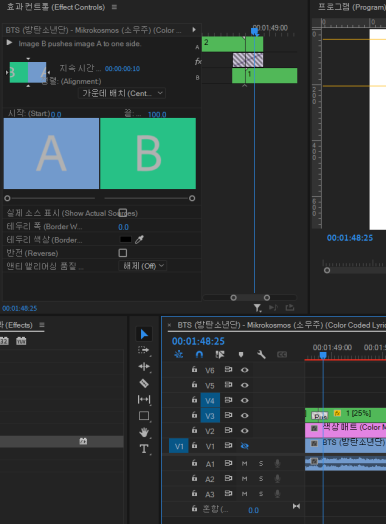This screenshot has height=524, width=386.
Task: Hide V2 track output eye
Action: [245, 430]
